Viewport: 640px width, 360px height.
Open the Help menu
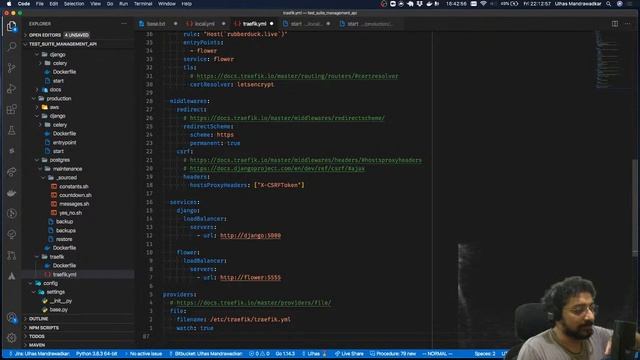tap(187, 4)
